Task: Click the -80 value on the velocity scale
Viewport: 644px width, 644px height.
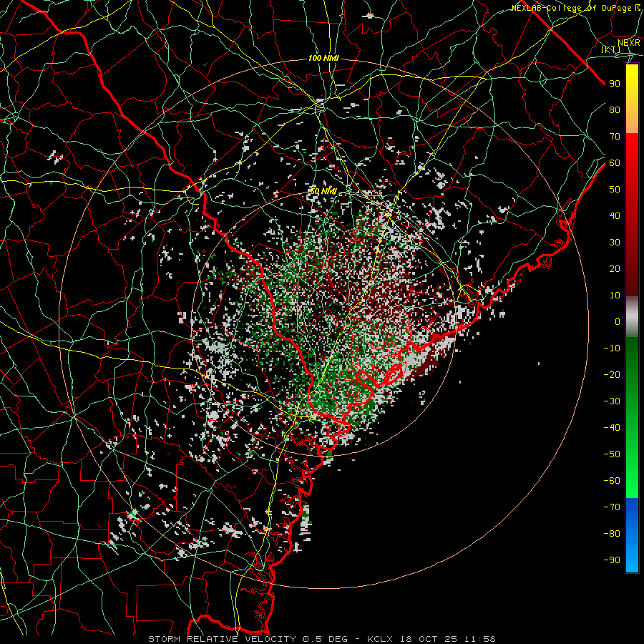Action: tap(612, 534)
